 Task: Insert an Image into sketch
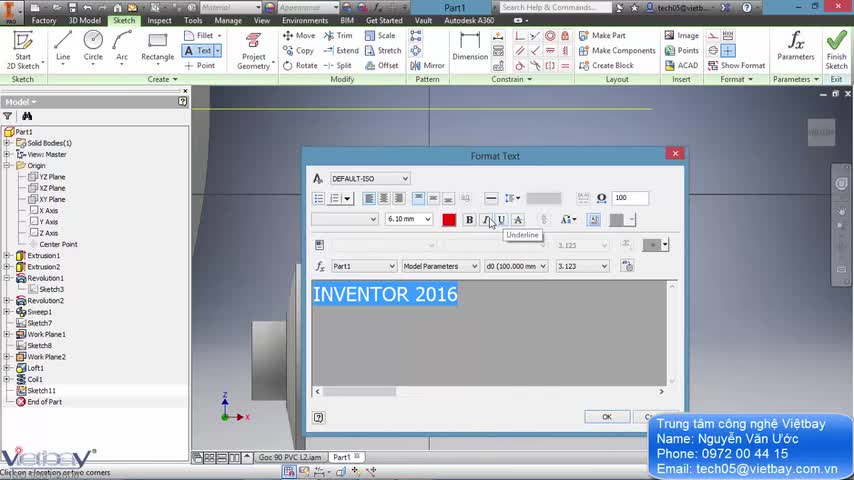681,35
